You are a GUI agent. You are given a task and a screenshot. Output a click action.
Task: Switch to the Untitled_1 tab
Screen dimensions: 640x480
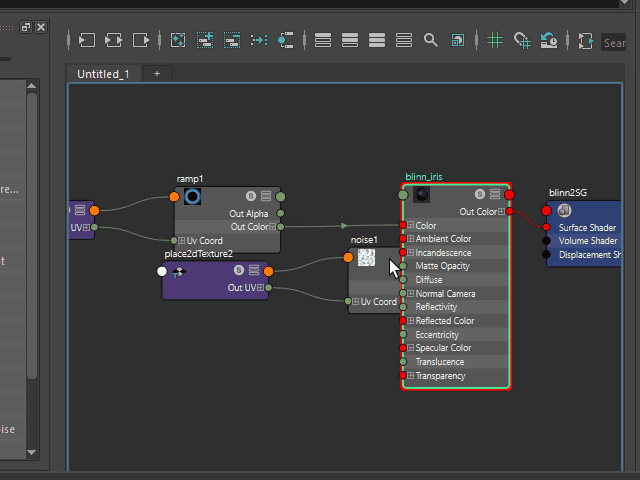tap(103, 74)
